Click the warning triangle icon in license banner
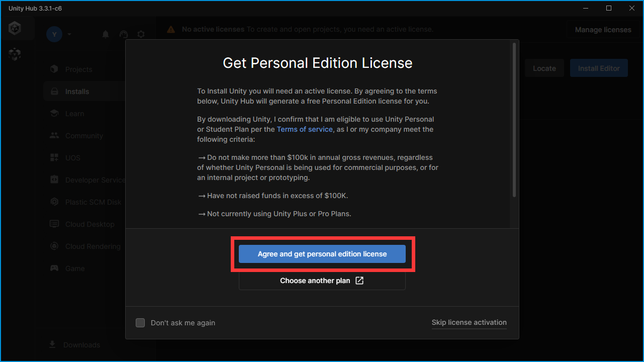 coord(171,30)
